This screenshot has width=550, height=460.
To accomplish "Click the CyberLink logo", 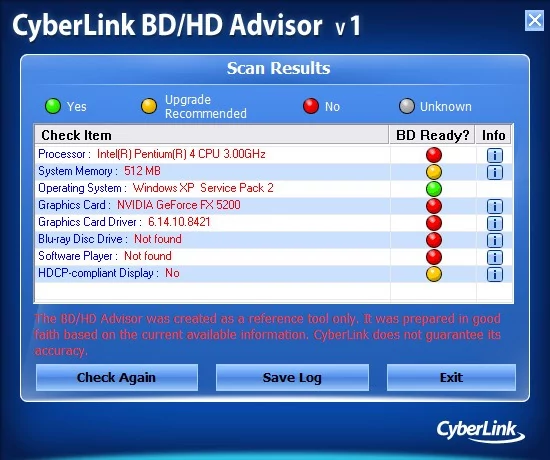I will click(x=480, y=431).
